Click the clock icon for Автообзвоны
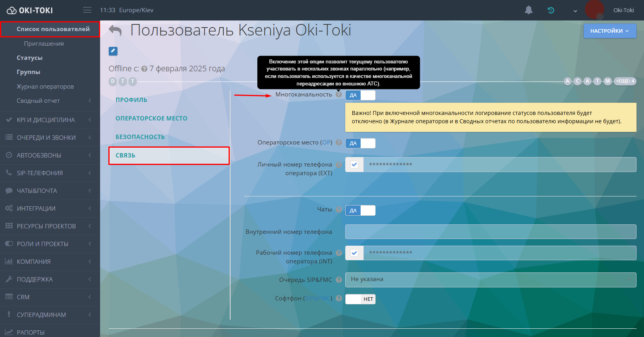Viewport: 644px width, 337px height. 9,155
